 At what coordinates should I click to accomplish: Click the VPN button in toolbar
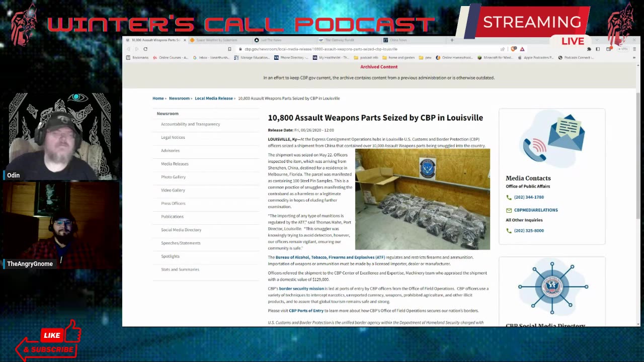click(623, 49)
